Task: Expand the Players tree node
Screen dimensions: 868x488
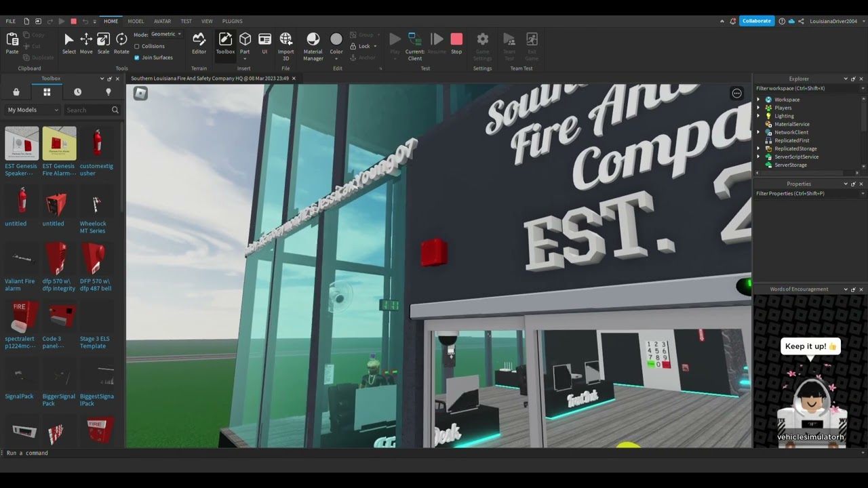Action: [x=759, y=108]
